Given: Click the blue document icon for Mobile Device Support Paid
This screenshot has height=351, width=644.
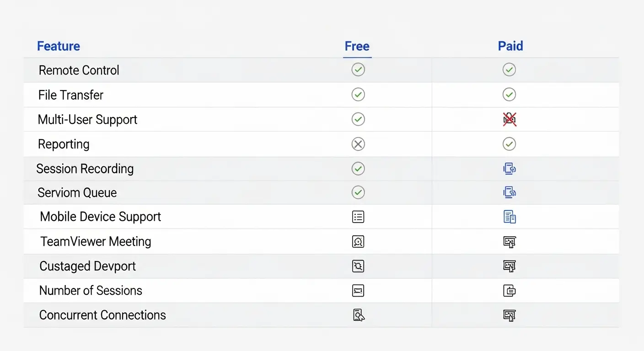Looking at the screenshot, I should coord(510,217).
